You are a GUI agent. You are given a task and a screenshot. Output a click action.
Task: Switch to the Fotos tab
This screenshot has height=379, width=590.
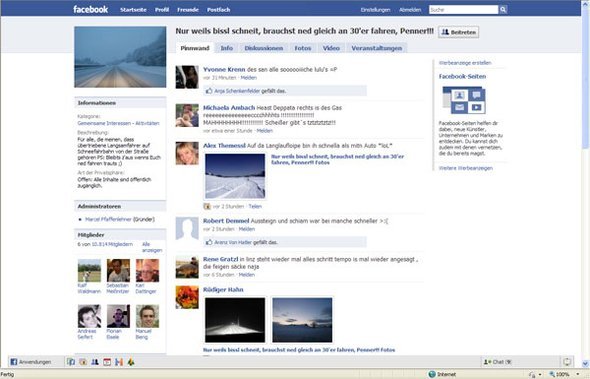[303, 48]
